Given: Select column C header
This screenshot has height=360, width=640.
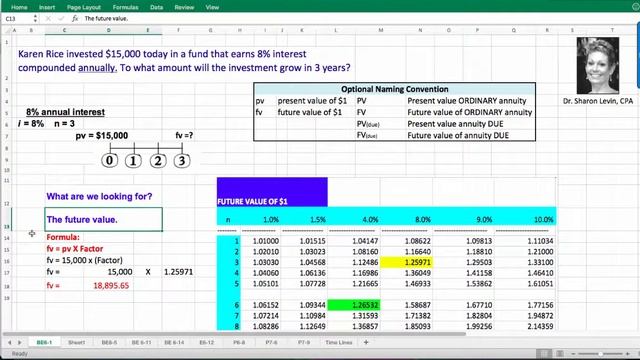Looking at the screenshot, I should coord(64,30).
